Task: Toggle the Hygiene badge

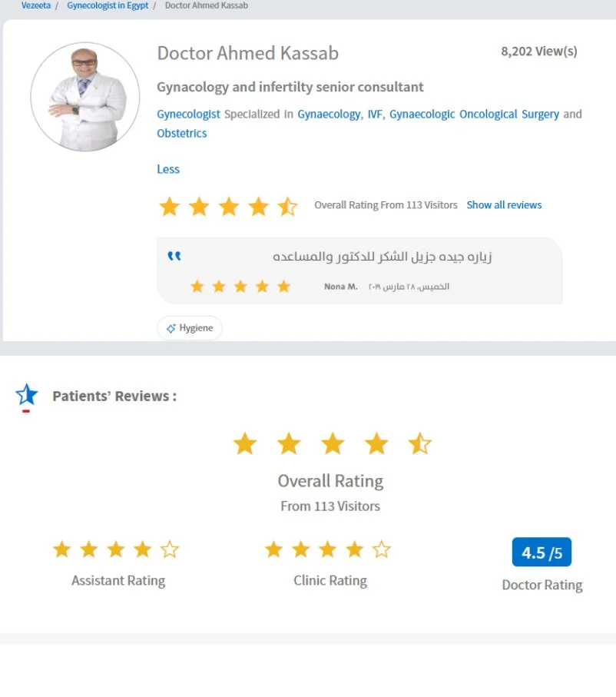Action: (189, 327)
